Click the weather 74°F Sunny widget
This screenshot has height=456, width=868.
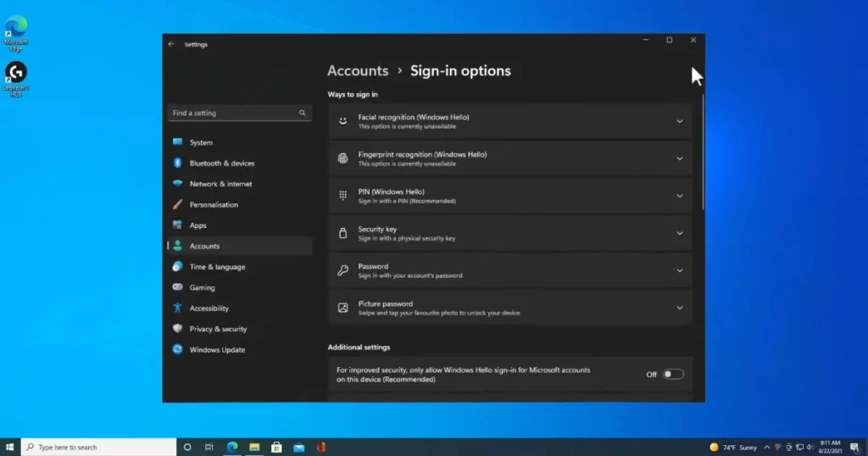[x=733, y=448]
